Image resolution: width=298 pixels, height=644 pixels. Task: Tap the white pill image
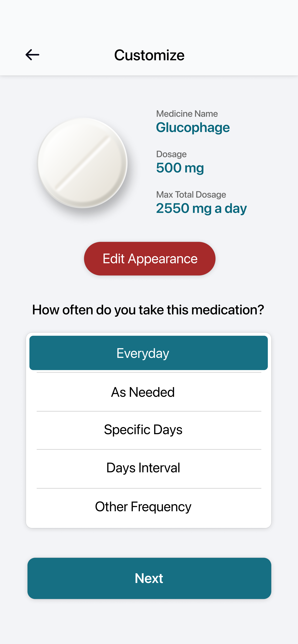[82, 163]
